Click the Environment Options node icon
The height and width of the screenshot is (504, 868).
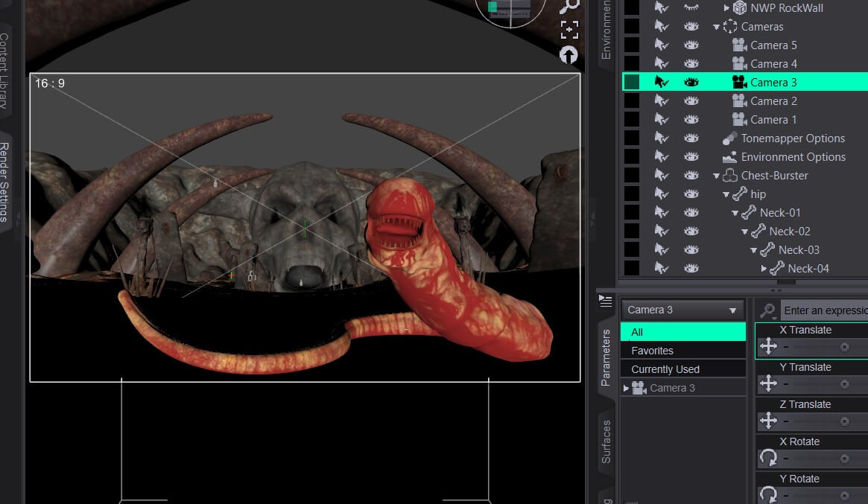(730, 157)
